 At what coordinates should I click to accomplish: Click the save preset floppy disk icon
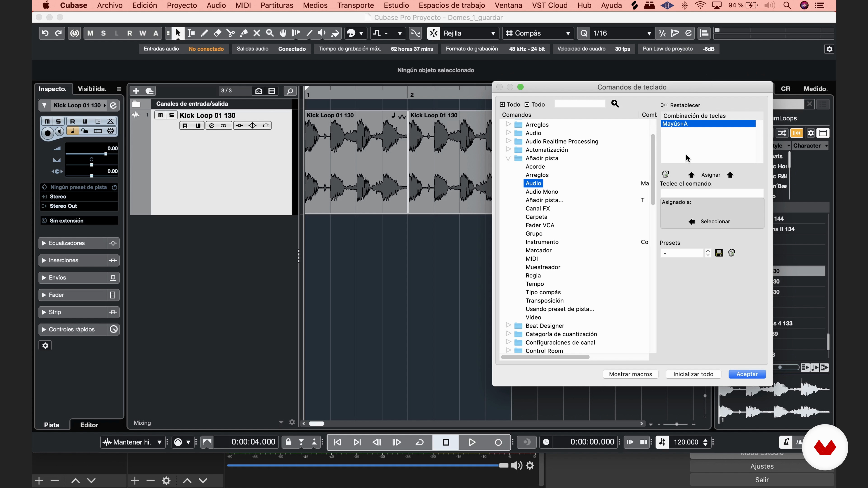(719, 253)
